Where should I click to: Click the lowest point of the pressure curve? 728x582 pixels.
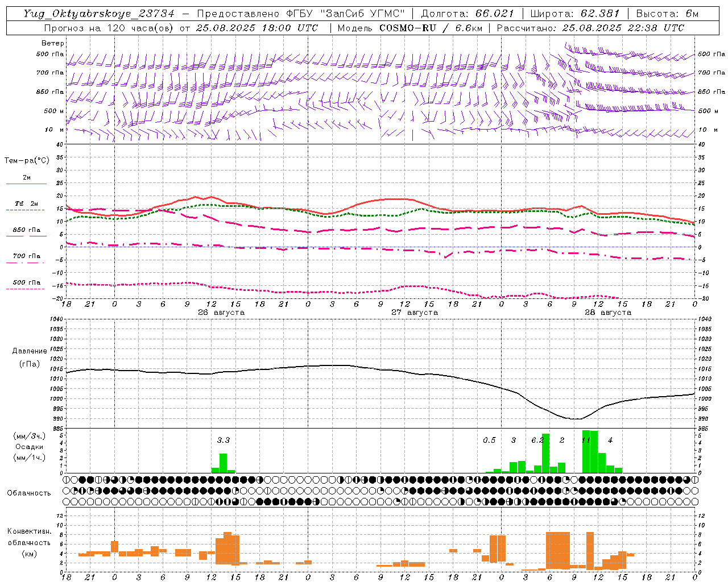point(577,419)
